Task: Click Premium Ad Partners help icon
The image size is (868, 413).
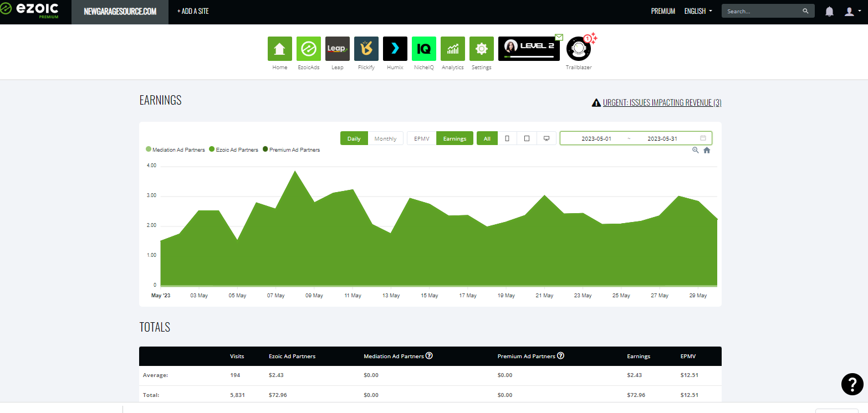Action: pos(560,355)
